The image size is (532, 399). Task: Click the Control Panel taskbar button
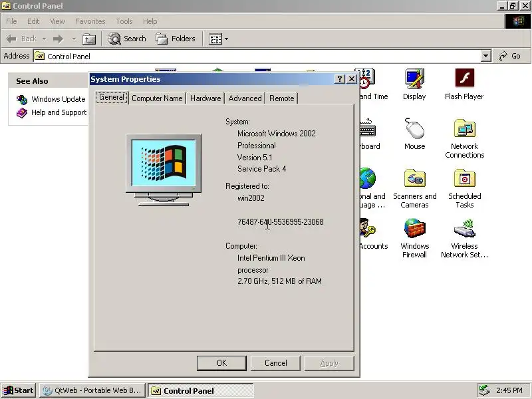click(201, 390)
